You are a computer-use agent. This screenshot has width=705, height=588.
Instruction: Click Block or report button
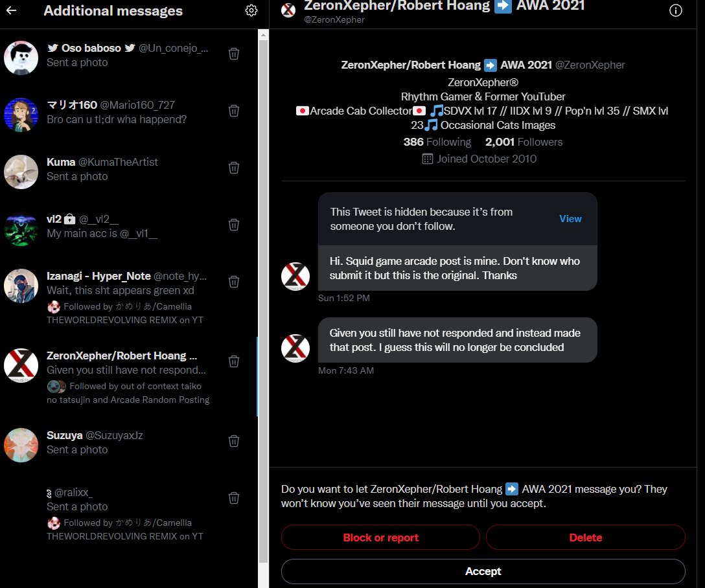click(x=380, y=537)
